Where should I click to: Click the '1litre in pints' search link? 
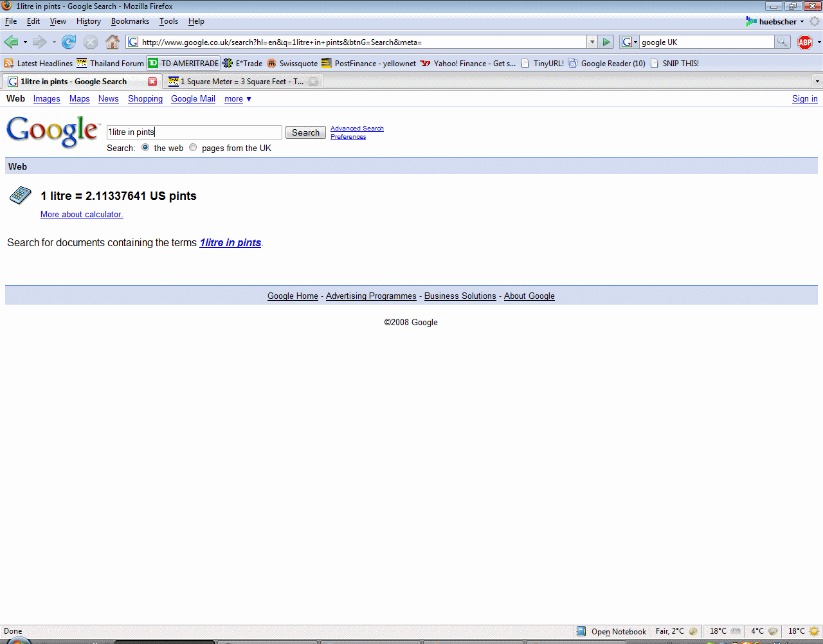(x=230, y=243)
